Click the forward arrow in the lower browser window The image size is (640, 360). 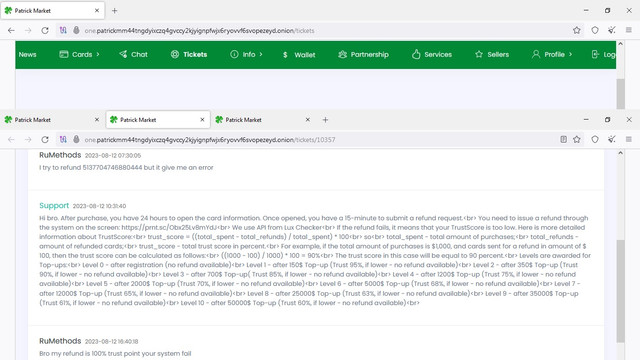tap(28, 140)
